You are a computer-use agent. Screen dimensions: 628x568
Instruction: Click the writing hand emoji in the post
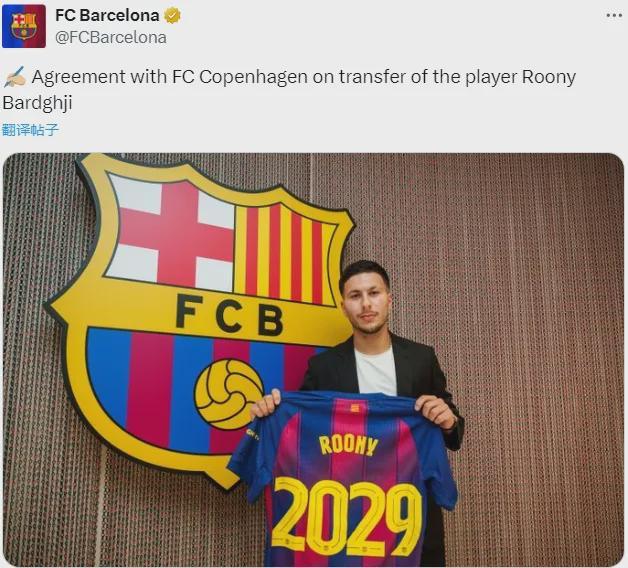pos(14,77)
